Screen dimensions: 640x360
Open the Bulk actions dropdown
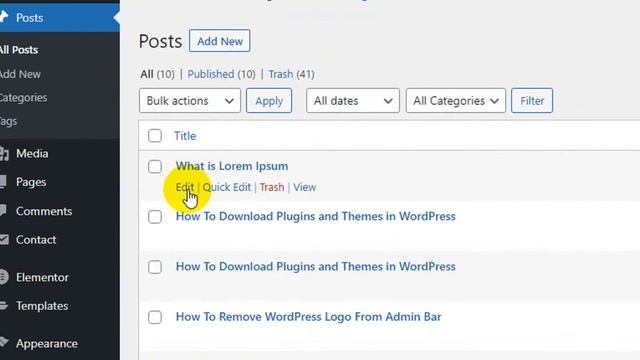coord(190,100)
